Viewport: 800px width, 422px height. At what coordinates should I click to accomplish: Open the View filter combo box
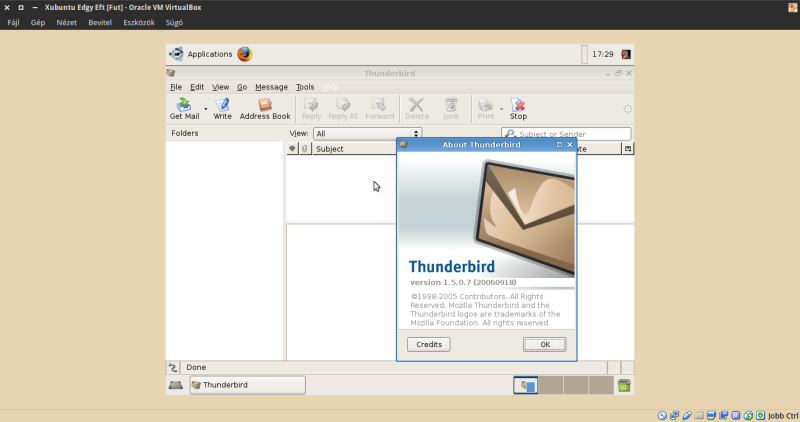pos(366,133)
